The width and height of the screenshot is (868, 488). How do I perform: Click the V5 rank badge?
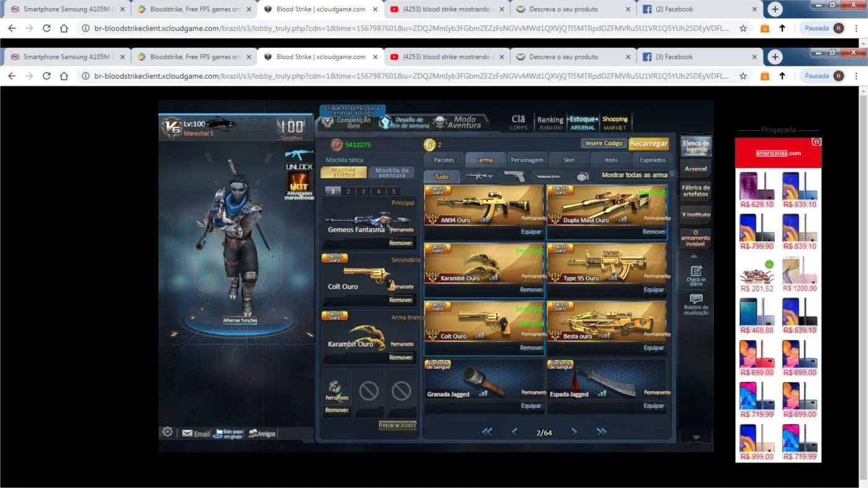coord(171,128)
